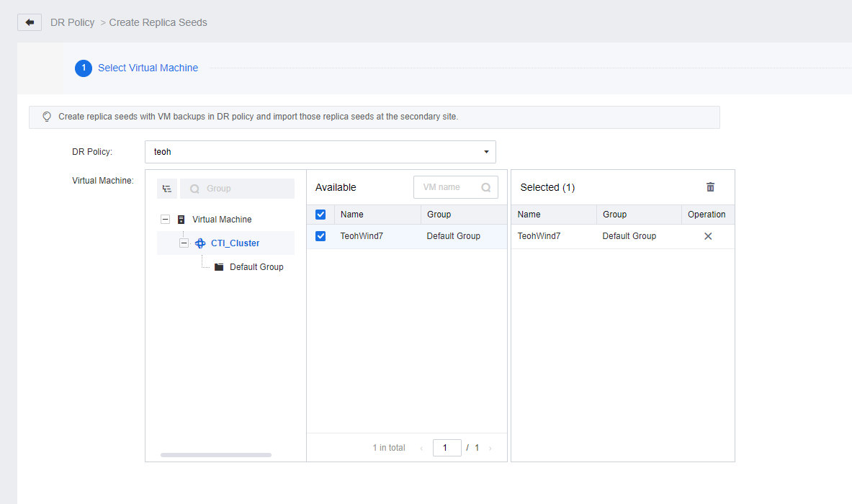Click the VM name search magnifier icon
The image size is (852, 504).
point(486,187)
